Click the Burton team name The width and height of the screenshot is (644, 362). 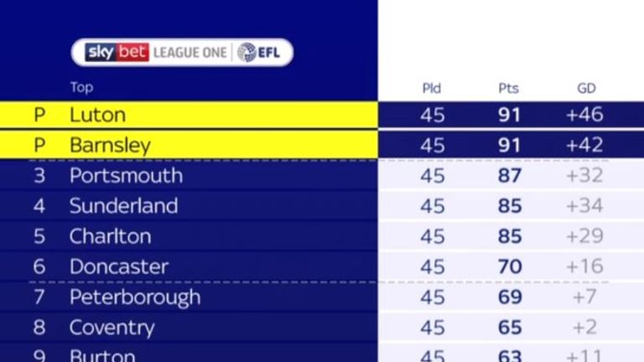coord(102,355)
